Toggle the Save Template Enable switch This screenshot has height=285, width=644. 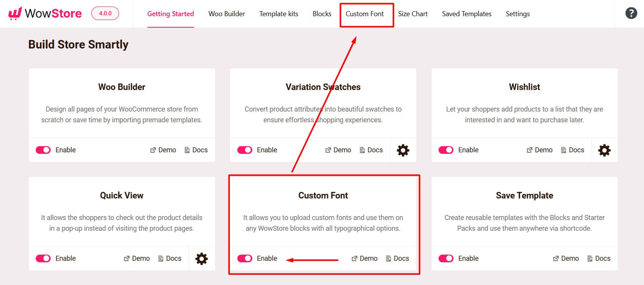446,258
